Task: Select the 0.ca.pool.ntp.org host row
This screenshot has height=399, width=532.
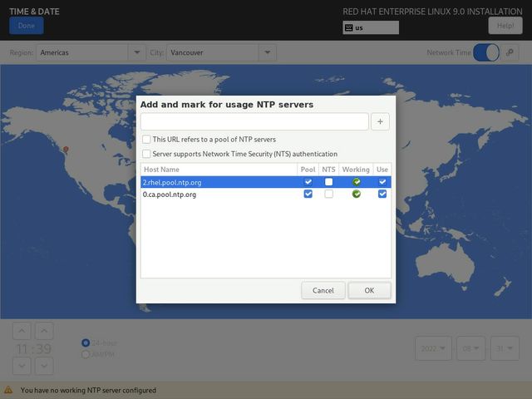Action: [x=266, y=194]
